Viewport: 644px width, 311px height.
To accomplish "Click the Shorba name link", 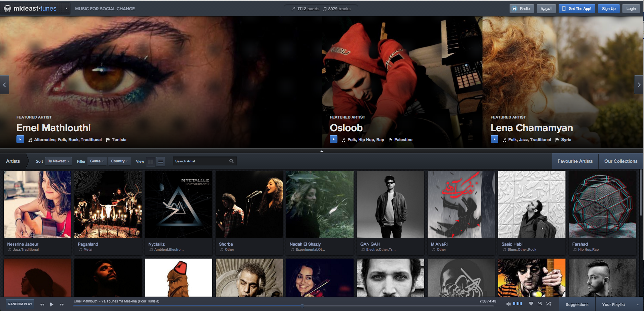I will click(226, 244).
